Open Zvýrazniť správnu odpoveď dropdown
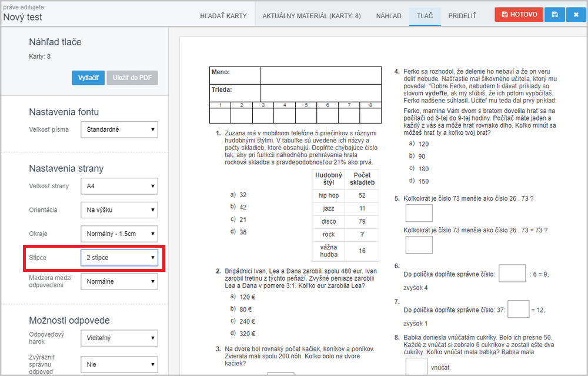The width and height of the screenshot is (588, 376). (119, 364)
